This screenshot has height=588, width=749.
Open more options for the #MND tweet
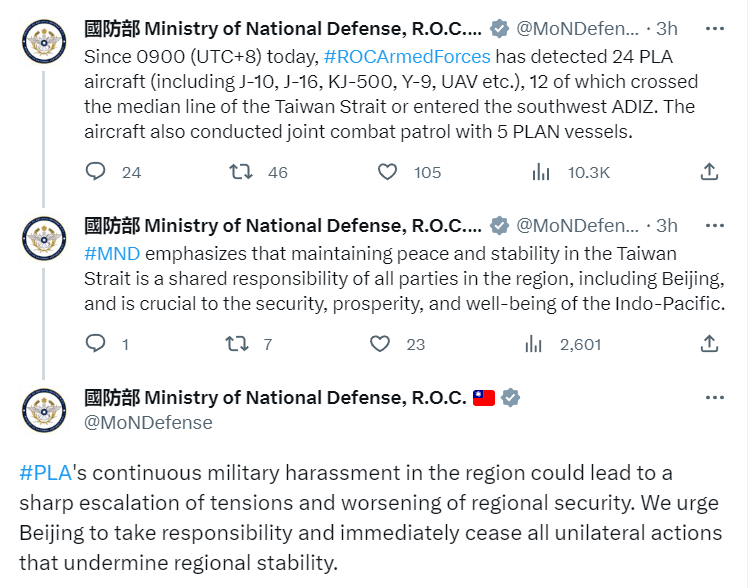(714, 224)
